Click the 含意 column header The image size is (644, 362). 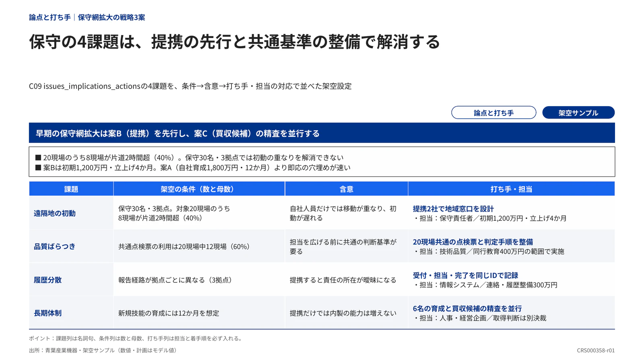[x=347, y=189]
